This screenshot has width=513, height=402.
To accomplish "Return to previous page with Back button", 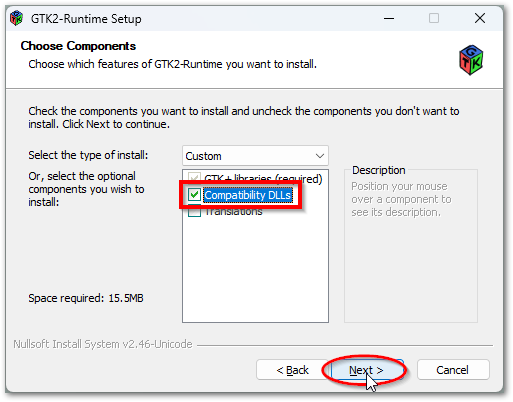I will coord(293,370).
